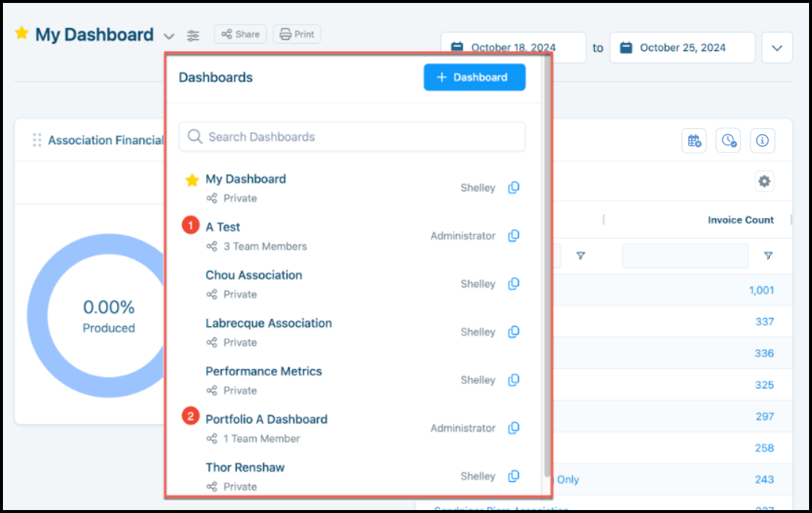Duplicate Chou Association with copy icon
The width and height of the screenshot is (812, 513).
click(x=513, y=284)
